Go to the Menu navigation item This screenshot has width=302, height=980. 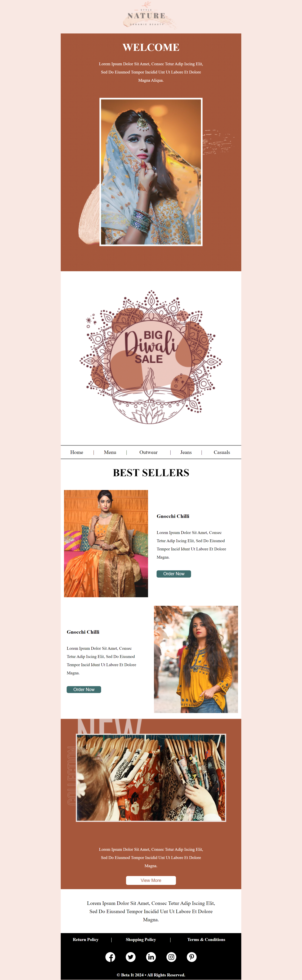pos(110,452)
